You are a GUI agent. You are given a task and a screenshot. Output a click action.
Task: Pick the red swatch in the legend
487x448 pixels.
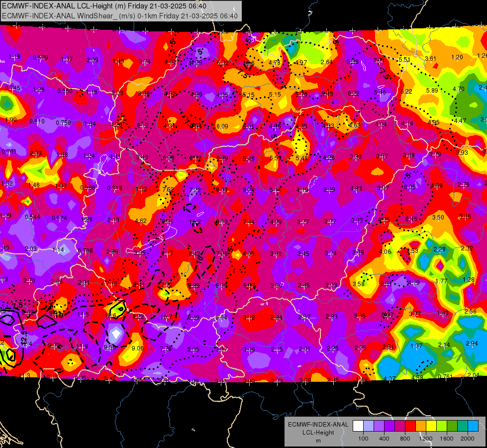[410, 426]
